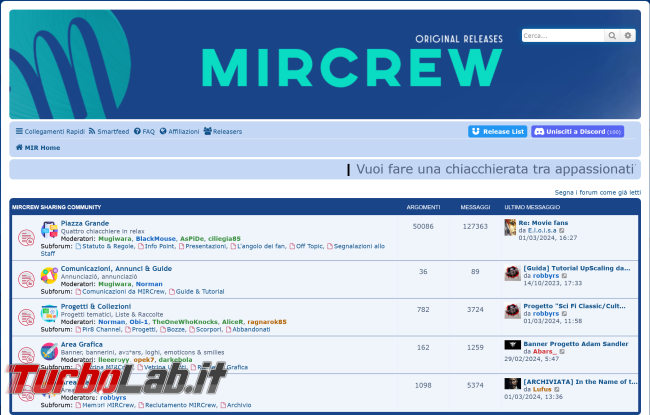Click unread status icon for Comunicazioni row

26,279
